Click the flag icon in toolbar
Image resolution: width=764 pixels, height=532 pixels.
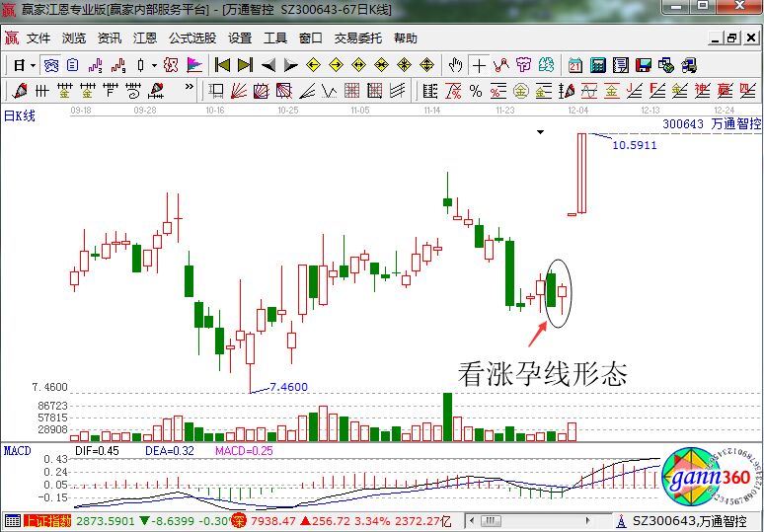point(194,65)
